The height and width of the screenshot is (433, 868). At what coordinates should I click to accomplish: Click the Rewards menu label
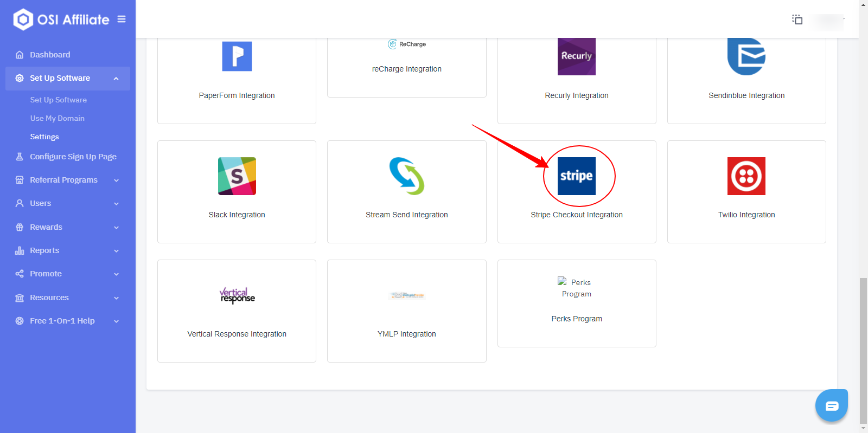click(x=46, y=227)
